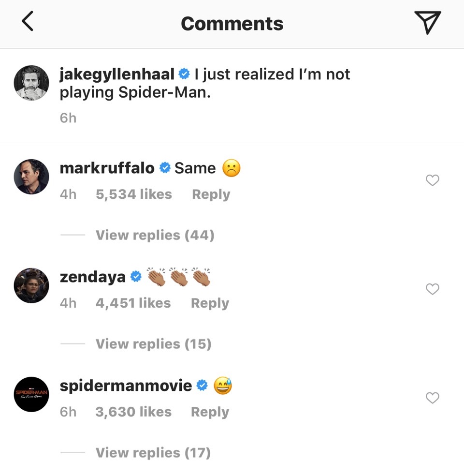Viewport: 464px width, 476px height.
Task: Open the markruffalo username link
Action: [107, 168]
